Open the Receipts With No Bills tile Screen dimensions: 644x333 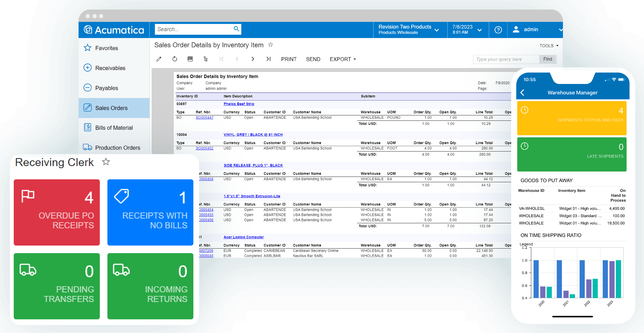click(x=150, y=212)
